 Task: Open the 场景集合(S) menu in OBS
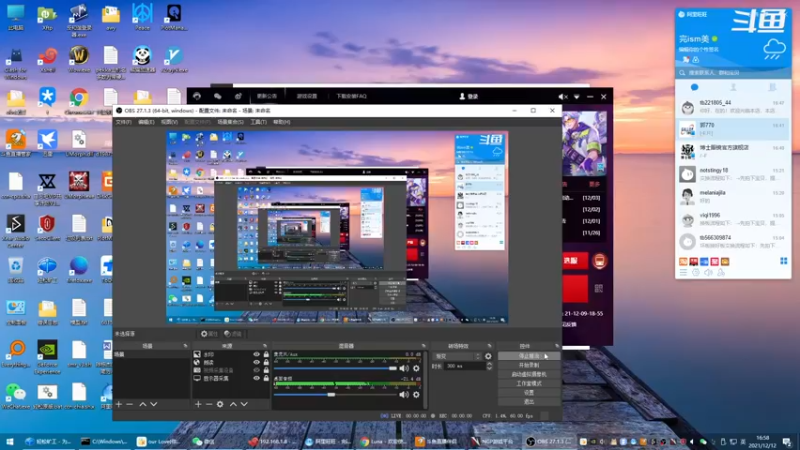(x=231, y=122)
